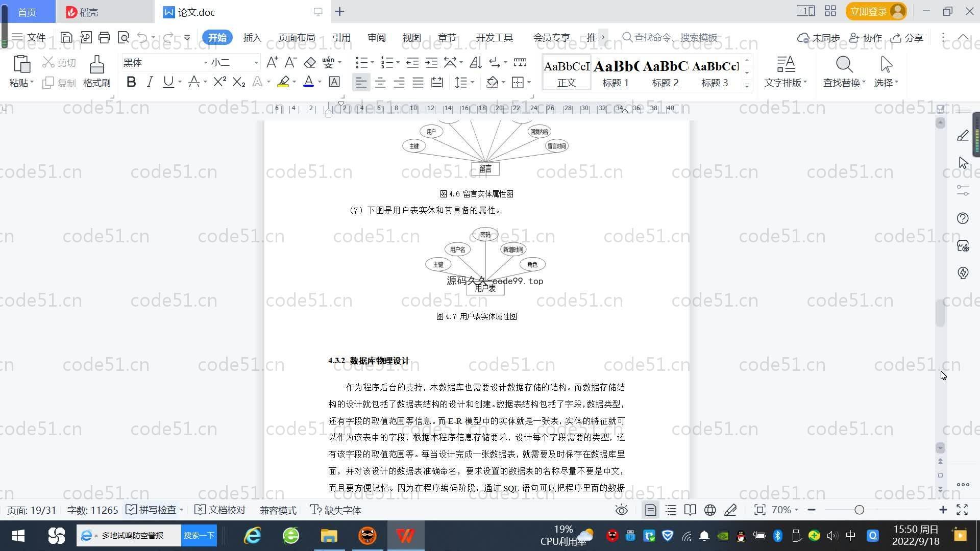
Task: Toggle left text alignment
Action: [361, 82]
